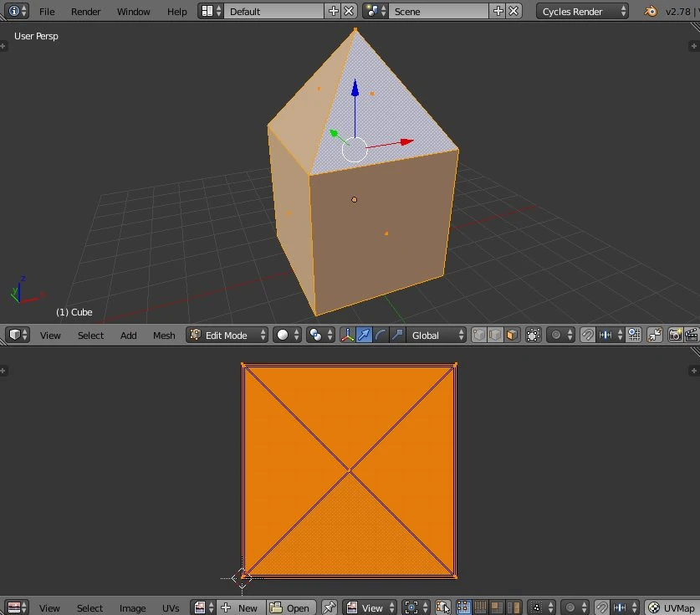Click the pin icon next to the image name
The height and width of the screenshot is (615, 700).
[327, 607]
